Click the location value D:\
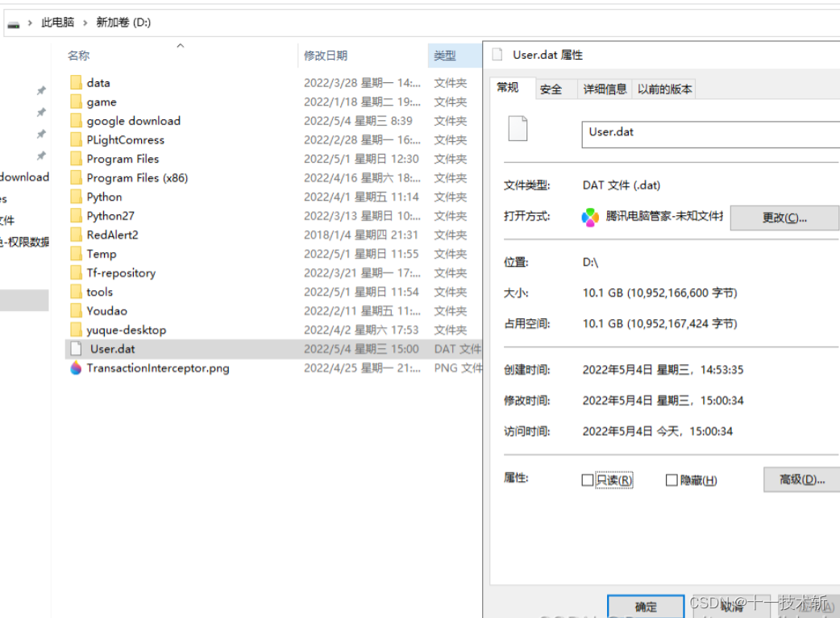This screenshot has width=840, height=618. [590, 262]
